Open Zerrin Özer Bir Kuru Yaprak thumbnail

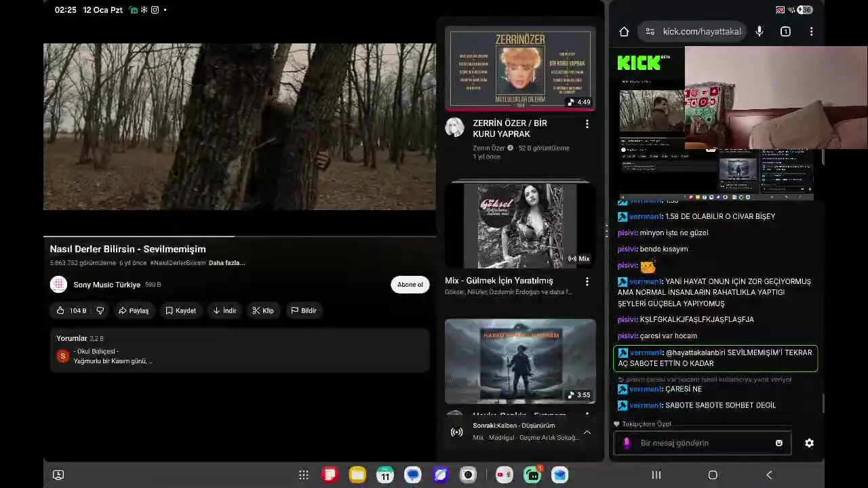(520, 68)
